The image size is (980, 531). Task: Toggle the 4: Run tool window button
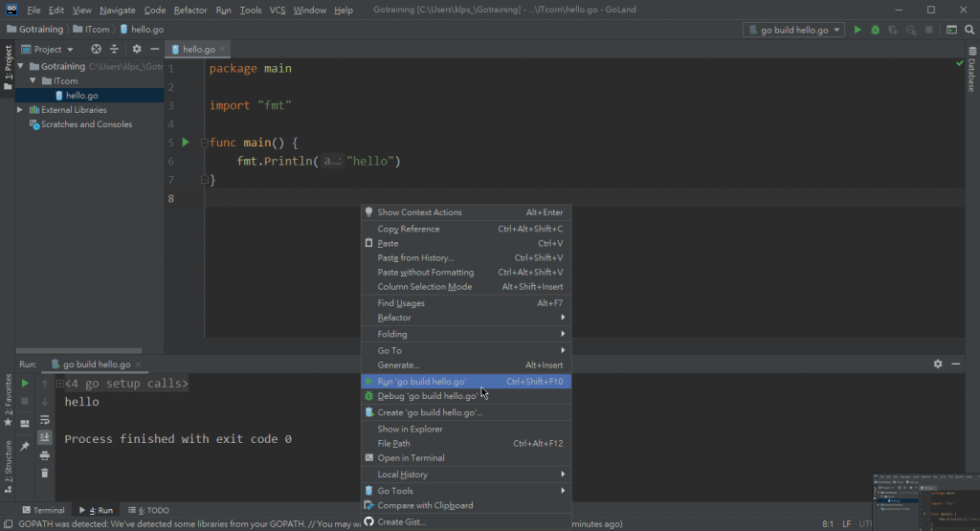pyautogui.click(x=96, y=510)
